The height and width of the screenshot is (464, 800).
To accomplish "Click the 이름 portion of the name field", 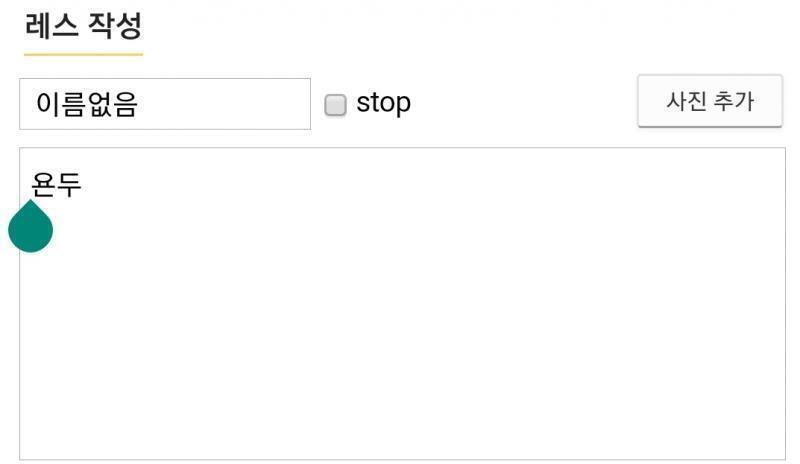I will point(61,104).
